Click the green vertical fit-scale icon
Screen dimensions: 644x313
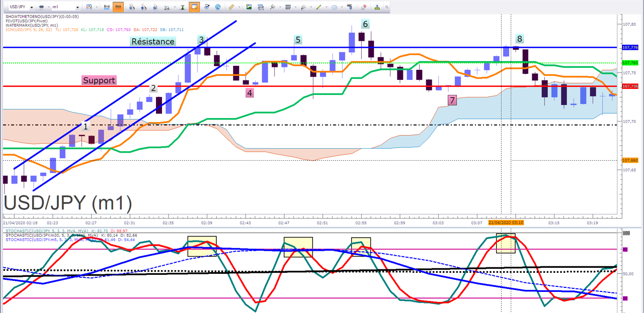coord(183,7)
